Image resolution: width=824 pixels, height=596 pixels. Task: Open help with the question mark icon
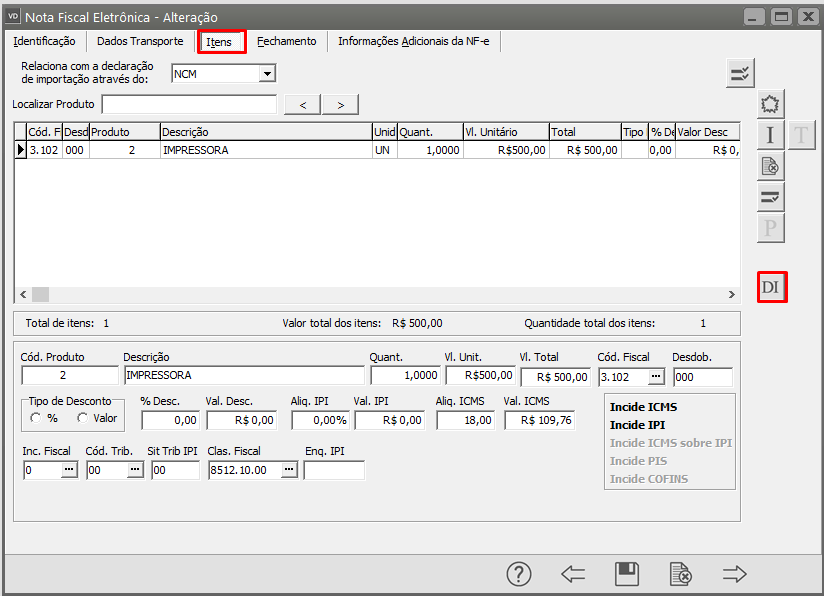click(x=518, y=574)
